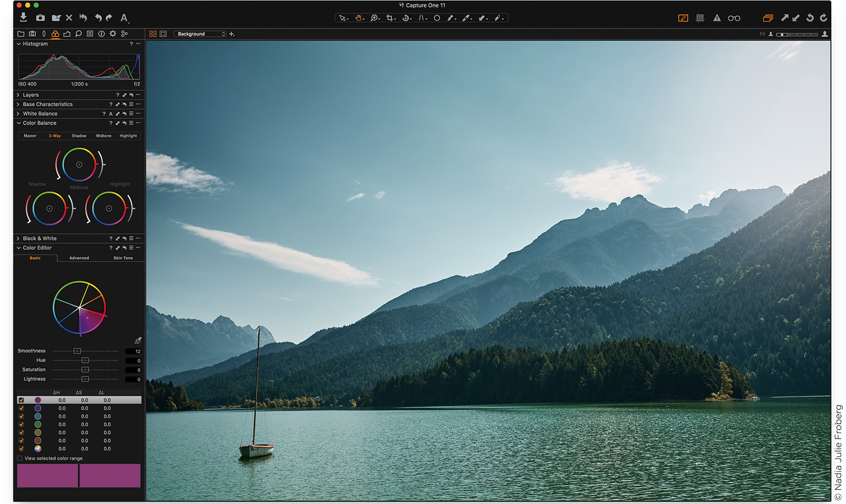
Task: Collapse the Color Balance panel
Action: pos(19,123)
